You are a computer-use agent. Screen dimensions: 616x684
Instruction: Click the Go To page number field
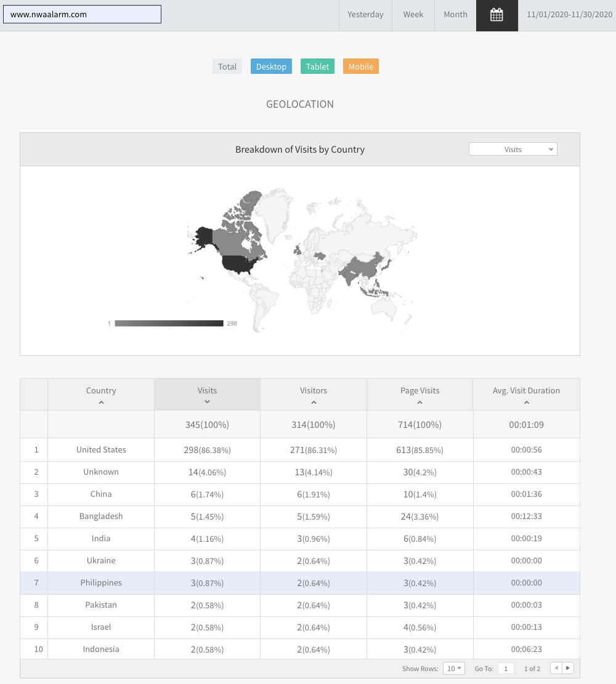[x=506, y=668]
